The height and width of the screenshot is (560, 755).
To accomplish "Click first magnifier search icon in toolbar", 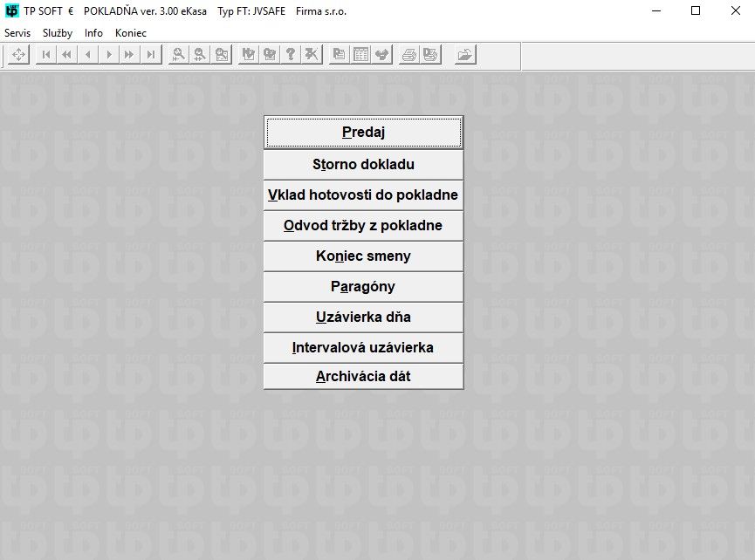I will click(179, 54).
